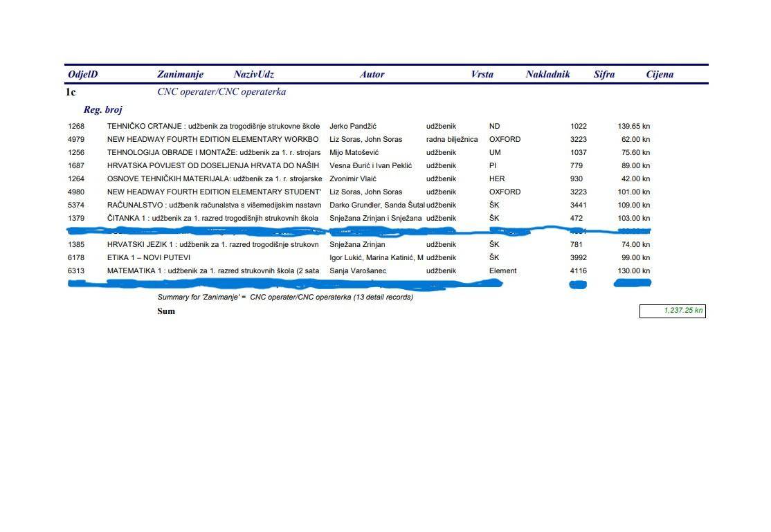Select registration number 1385
The height and width of the screenshot is (532, 771).
76,244
